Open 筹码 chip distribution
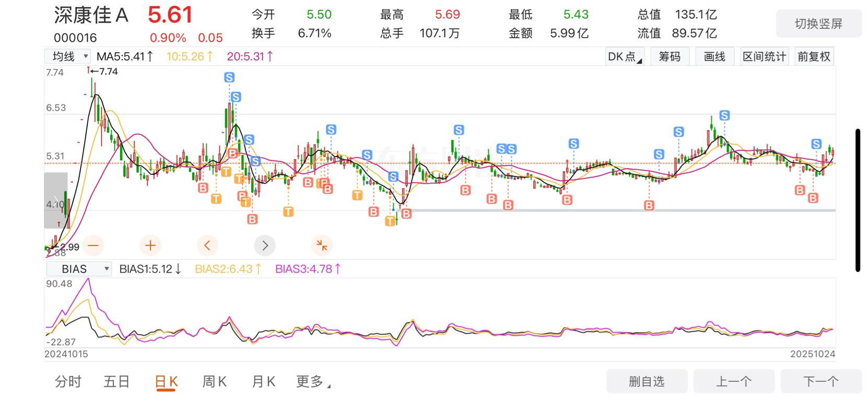 coord(670,56)
